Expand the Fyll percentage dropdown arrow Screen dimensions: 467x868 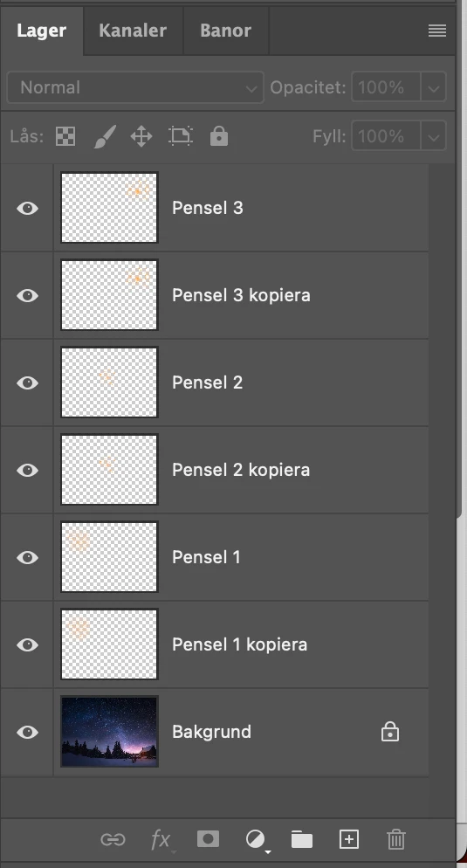(x=433, y=136)
